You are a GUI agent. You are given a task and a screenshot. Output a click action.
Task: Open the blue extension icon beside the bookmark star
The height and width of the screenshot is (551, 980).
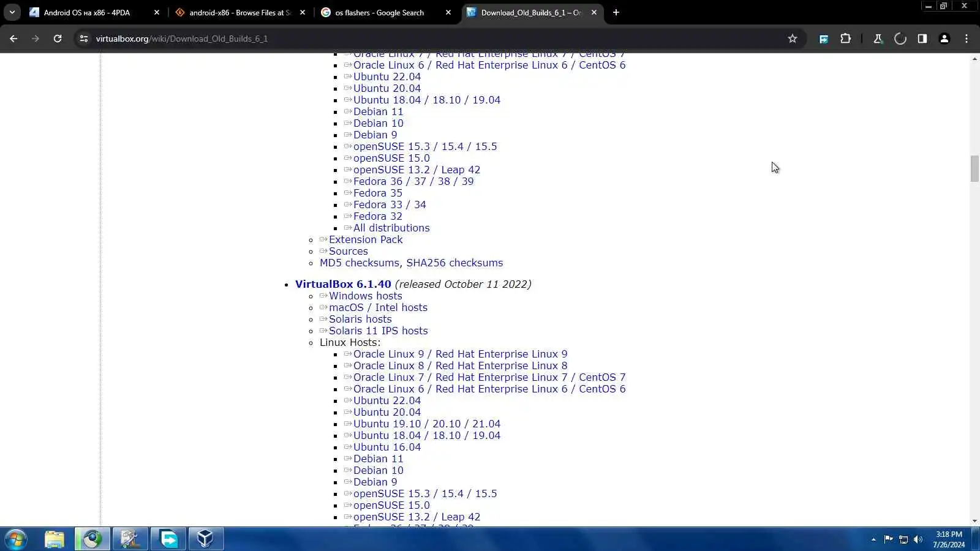[824, 39]
